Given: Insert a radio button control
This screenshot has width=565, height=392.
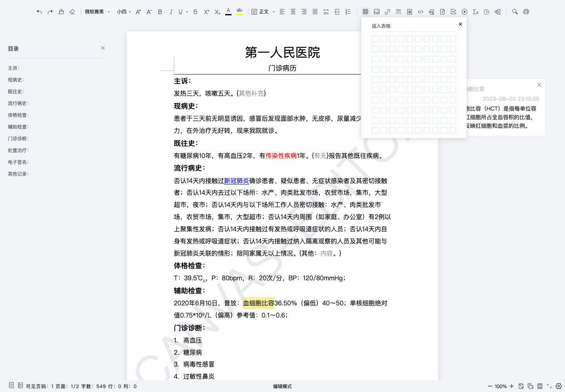Looking at the screenshot, I should (465, 12).
